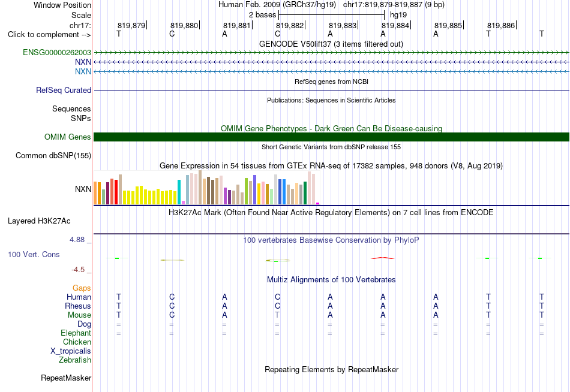Screen dimensions: 570x392
Task: Select the Zebrafish alignment row label
Action: point(75,360)
